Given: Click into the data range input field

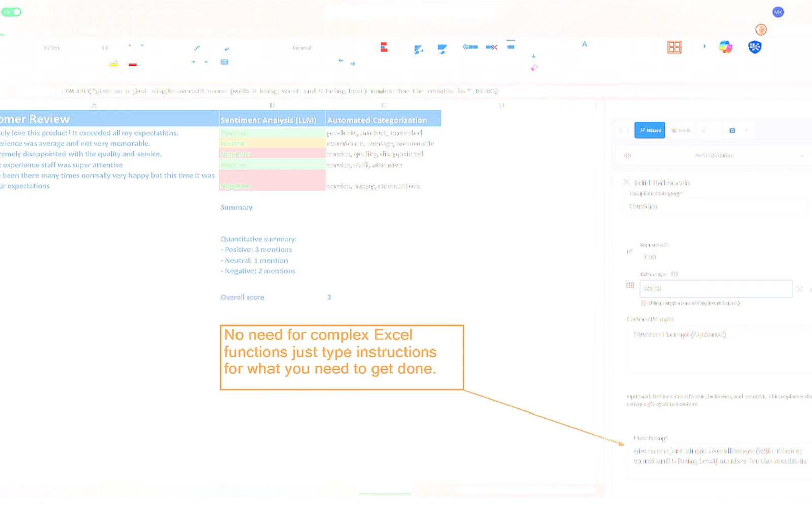Looking at the screenshot, I should [716, 289].
